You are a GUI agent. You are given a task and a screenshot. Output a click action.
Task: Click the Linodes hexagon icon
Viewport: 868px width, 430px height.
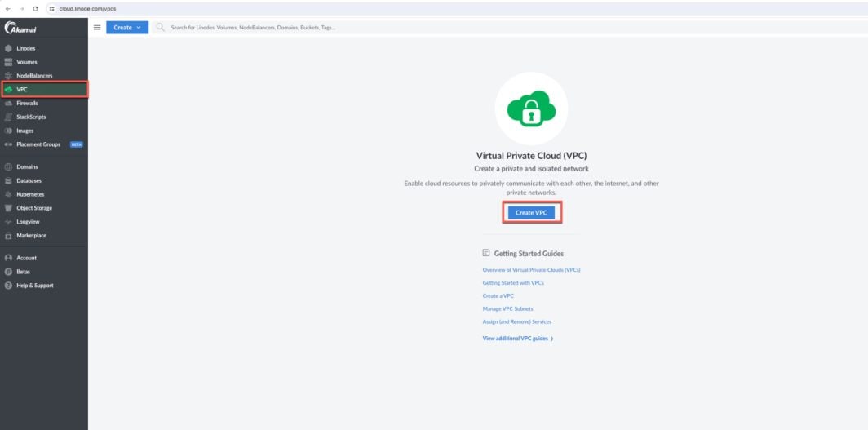pyautogui.click(x=8, y=49)
